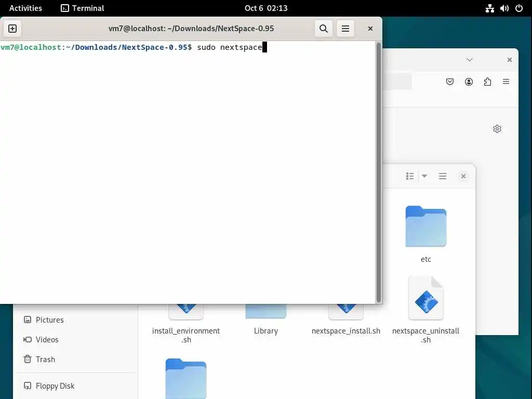The width and height of the screenshot is (532, 399).
Task: Close the Files window
Action: [x=463, y=176]
